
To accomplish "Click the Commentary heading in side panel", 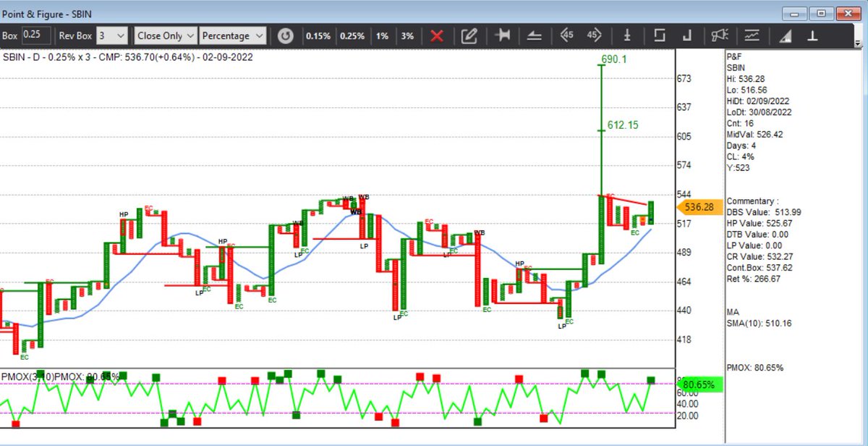I will coord(753,201).
